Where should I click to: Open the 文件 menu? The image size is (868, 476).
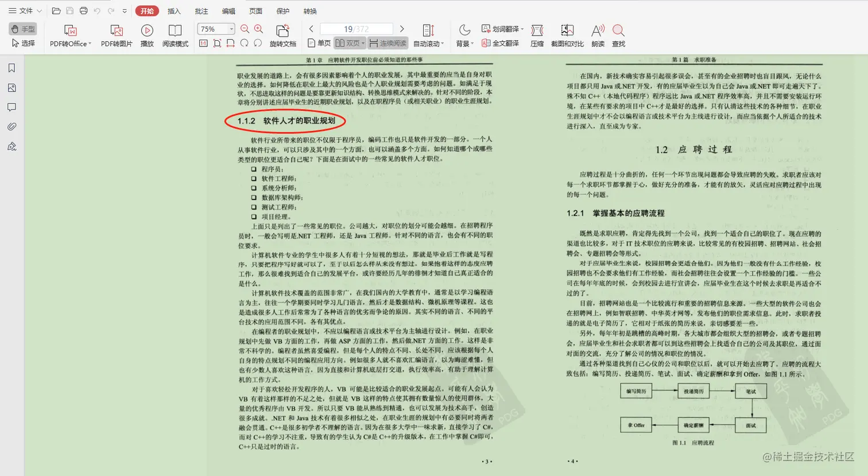[26, 10]
